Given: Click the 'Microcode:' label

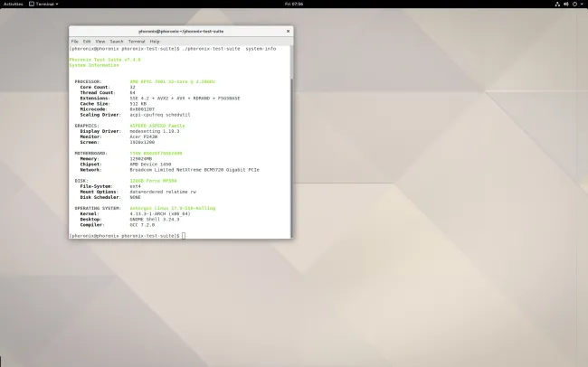Looking at the screenshot, I should [94, 109].
